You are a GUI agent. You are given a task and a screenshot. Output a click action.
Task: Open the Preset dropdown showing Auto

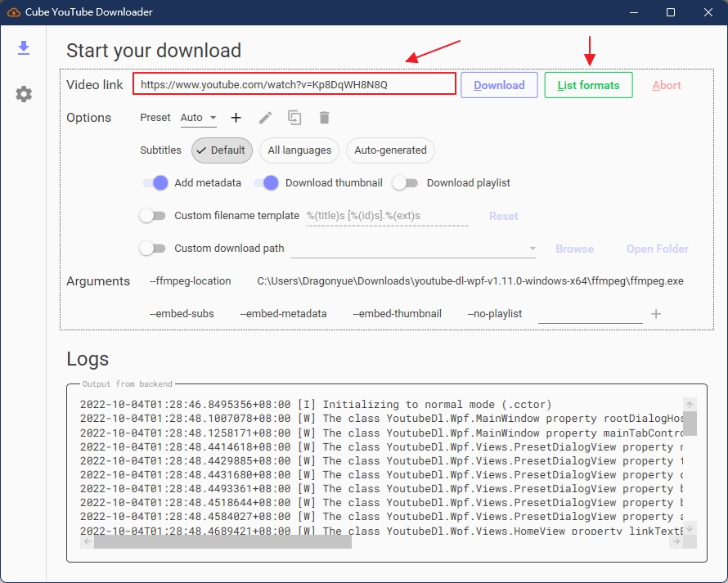199,118
